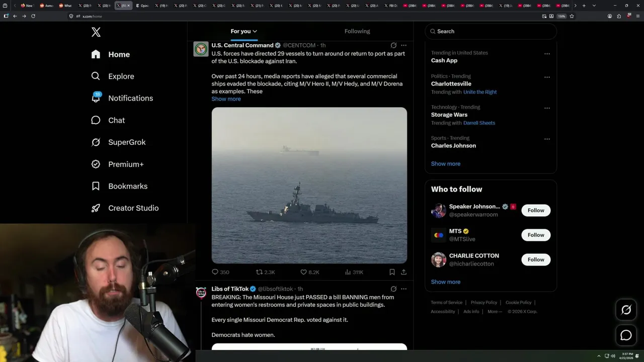
Task: Bookmark the CENTCOM post
Action: pyautogui.click(x=392, y=272)
